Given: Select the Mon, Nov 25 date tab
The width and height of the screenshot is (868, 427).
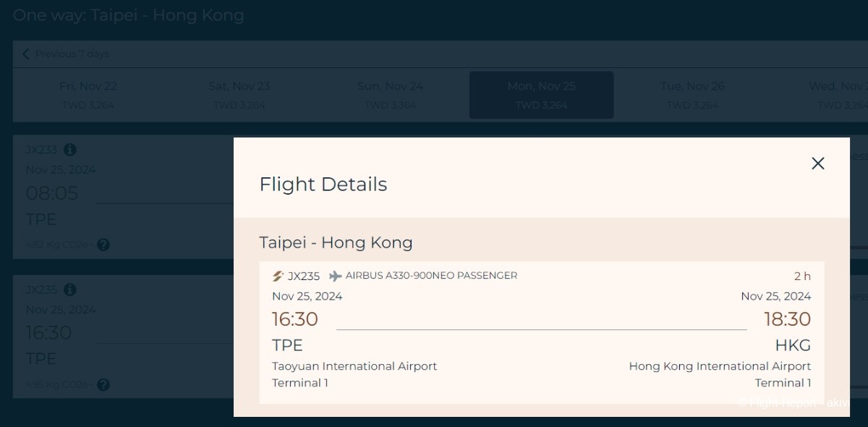Looking at the screenshot, I should (541, 95).
